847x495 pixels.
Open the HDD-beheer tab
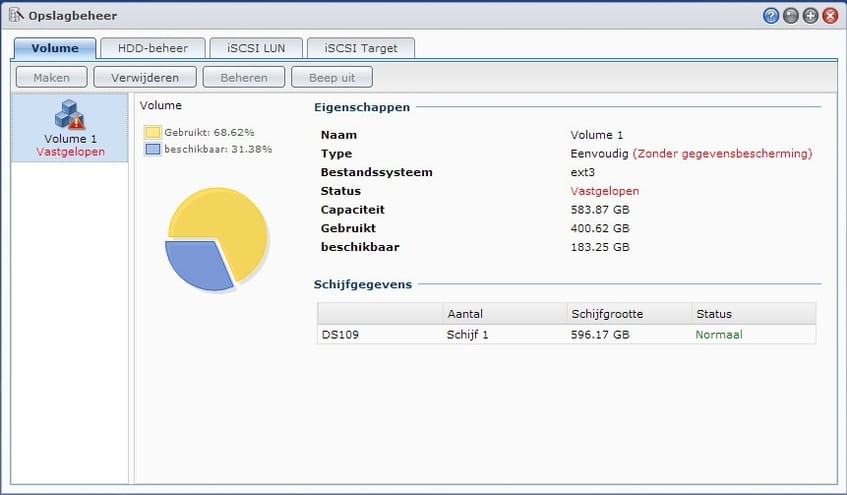(x=153, y=48)
